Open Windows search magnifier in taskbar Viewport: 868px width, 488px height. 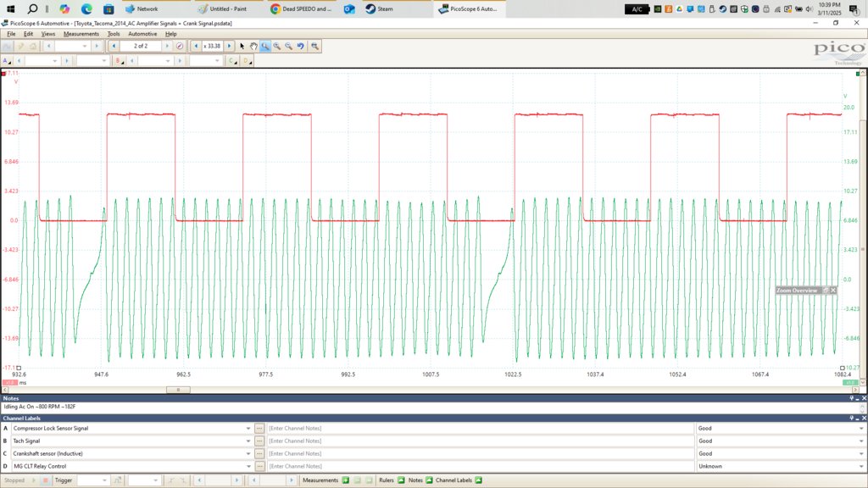pos(33,8)
